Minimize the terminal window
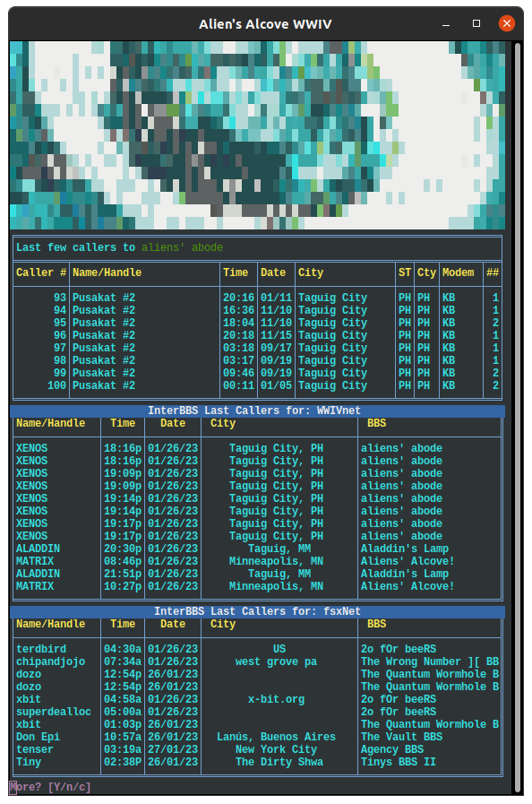This screenshot has width=532, height=804. click(x=446, y=23)
